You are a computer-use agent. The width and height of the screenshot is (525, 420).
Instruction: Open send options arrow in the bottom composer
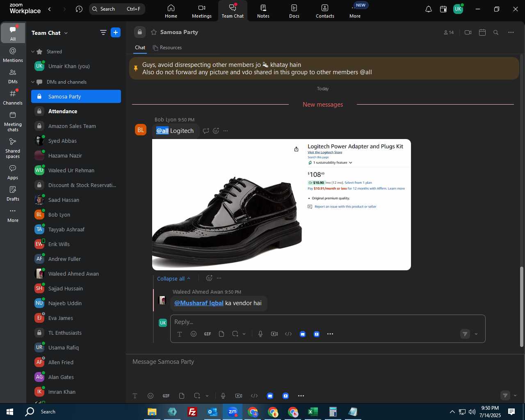pos(515,396)
